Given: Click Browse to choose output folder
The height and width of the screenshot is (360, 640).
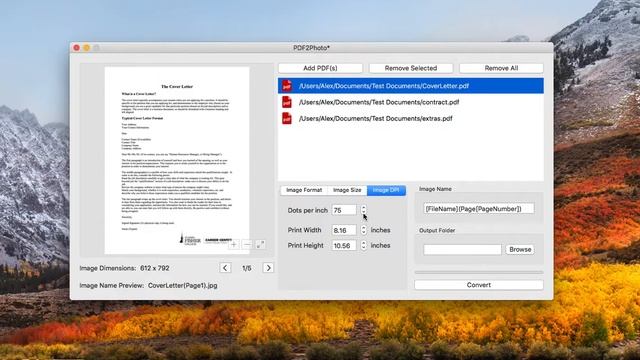Looking at the screenshot, I should pos(520,249).
